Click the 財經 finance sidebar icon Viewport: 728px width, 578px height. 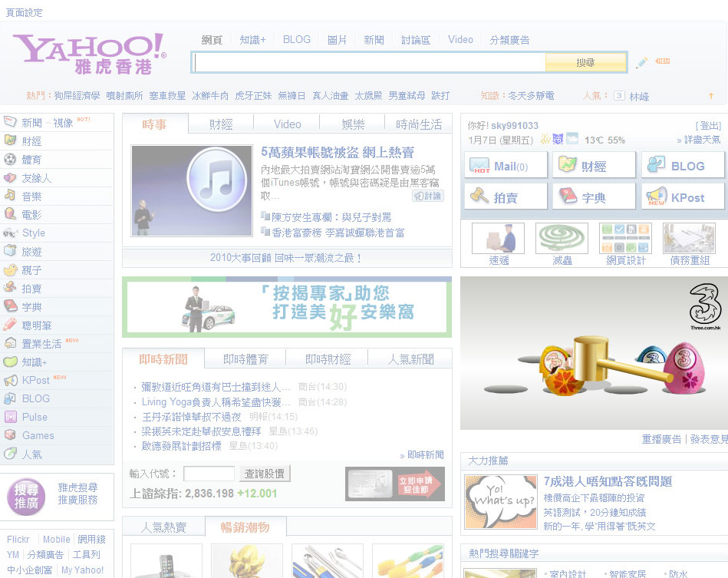pyautogui.click(x=10, y=140)
